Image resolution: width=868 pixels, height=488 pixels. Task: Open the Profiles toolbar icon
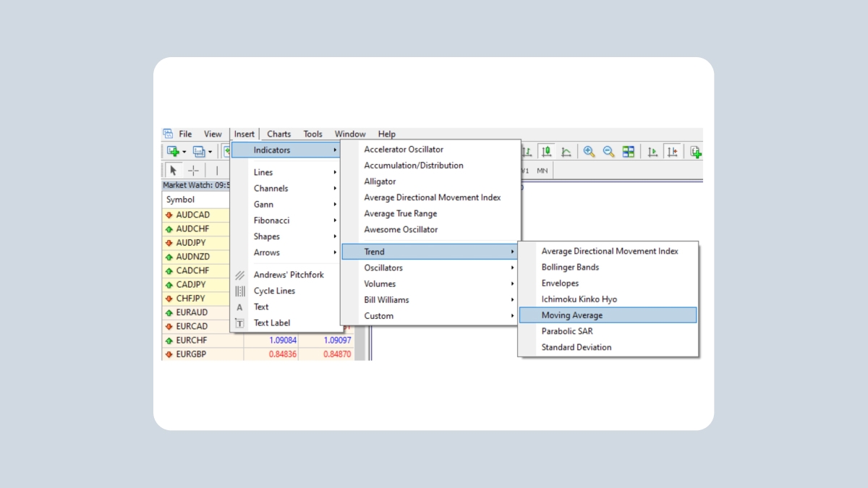click(x=198, y=151)
